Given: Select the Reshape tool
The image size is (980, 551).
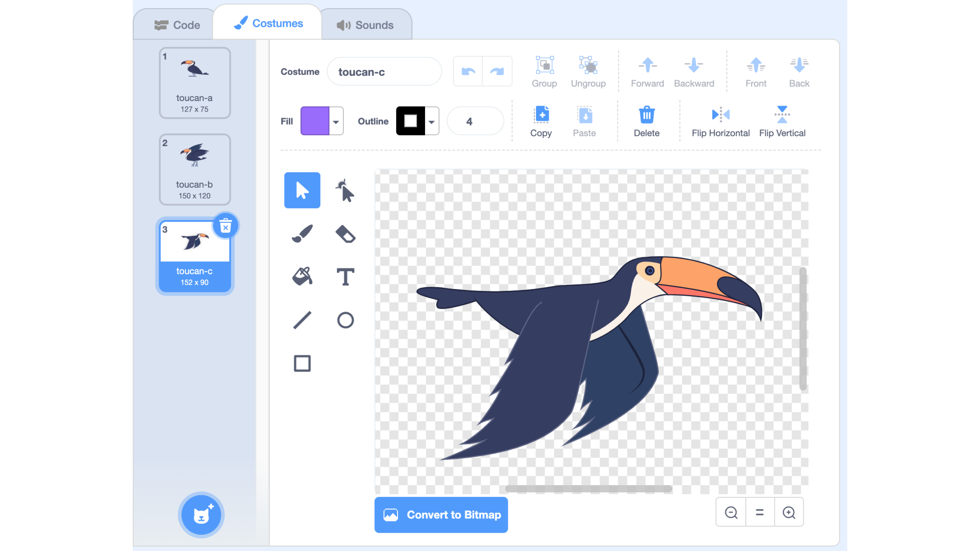Looking at the screenshot, I should point(345,191).
